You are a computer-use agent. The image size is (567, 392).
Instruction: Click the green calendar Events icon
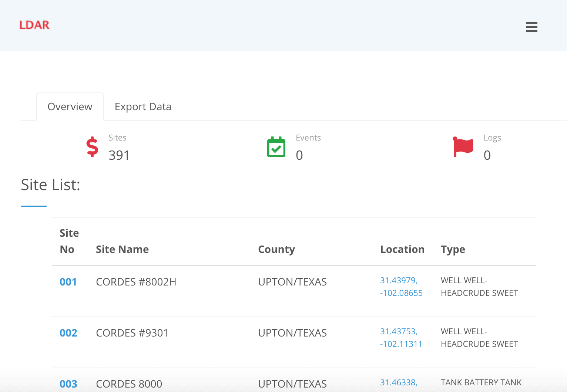tap(276, 147)
